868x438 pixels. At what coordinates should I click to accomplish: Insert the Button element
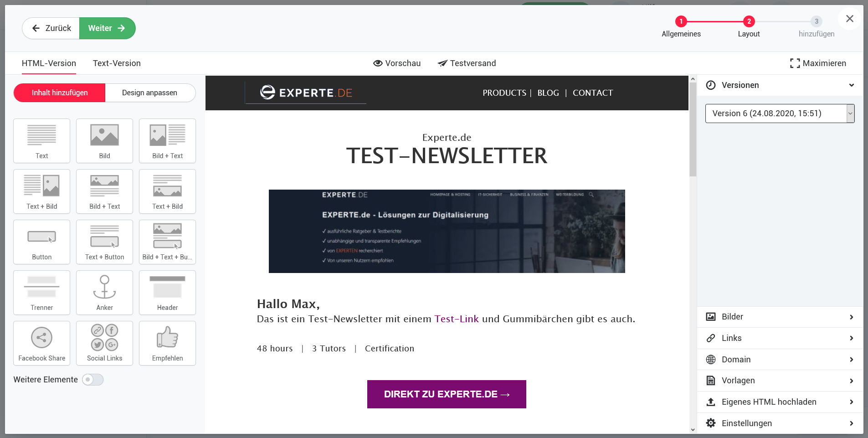(41, 242)
